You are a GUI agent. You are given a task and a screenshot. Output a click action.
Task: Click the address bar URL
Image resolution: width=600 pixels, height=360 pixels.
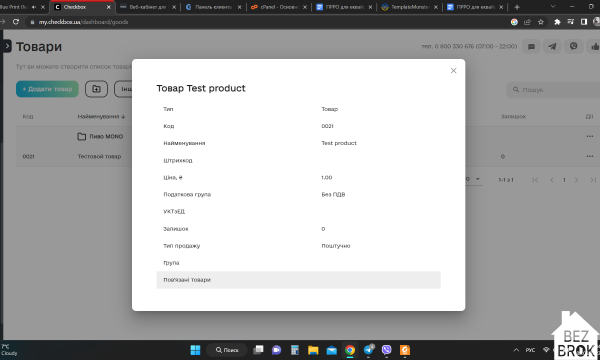pyautogui.click(x=83, y=22)
